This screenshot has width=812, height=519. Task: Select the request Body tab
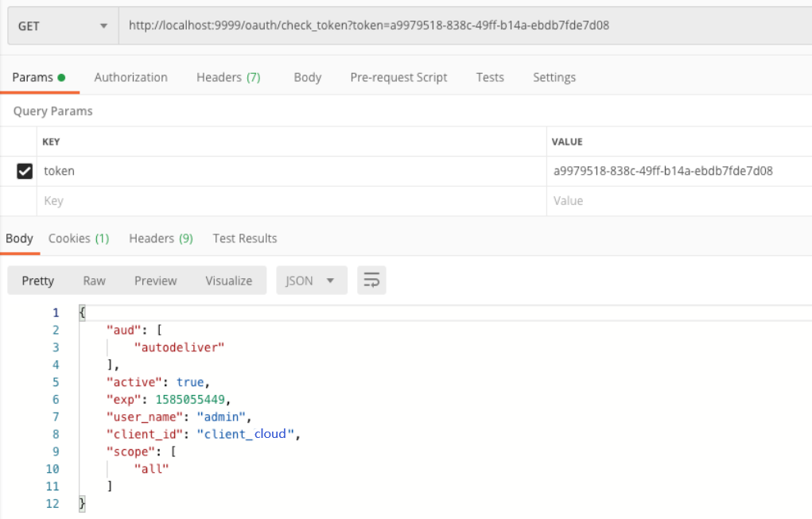point(307,77)
